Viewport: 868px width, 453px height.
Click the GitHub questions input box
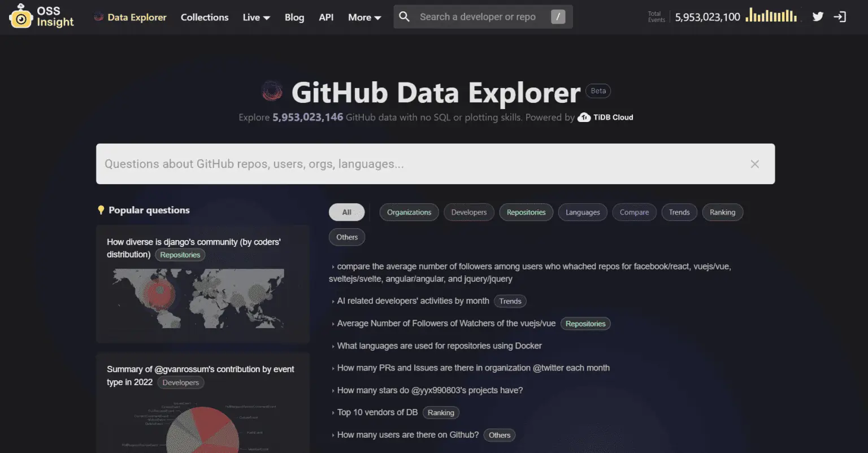pos(435,164)
